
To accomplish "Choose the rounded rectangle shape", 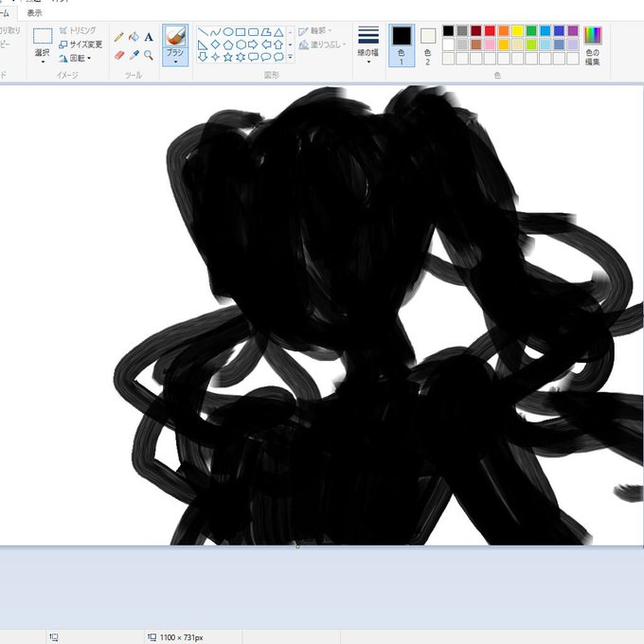I will coord(254,31).
